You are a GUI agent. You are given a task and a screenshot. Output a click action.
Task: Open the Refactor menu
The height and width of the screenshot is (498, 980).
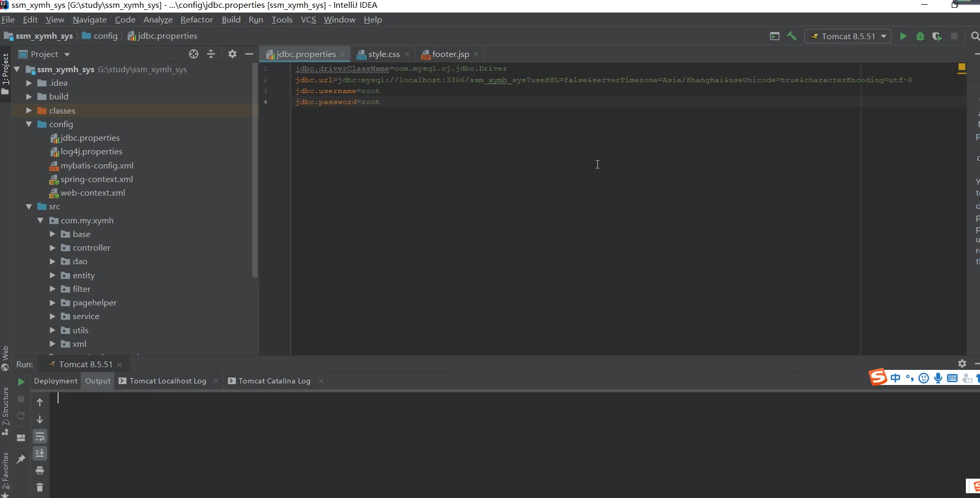197,19
